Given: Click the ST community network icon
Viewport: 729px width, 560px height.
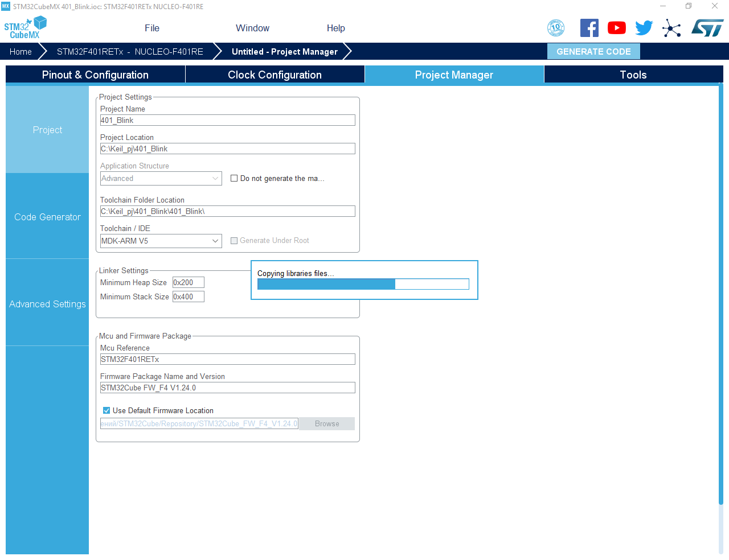Looking at the screenshot, I should tap(671, 28).
